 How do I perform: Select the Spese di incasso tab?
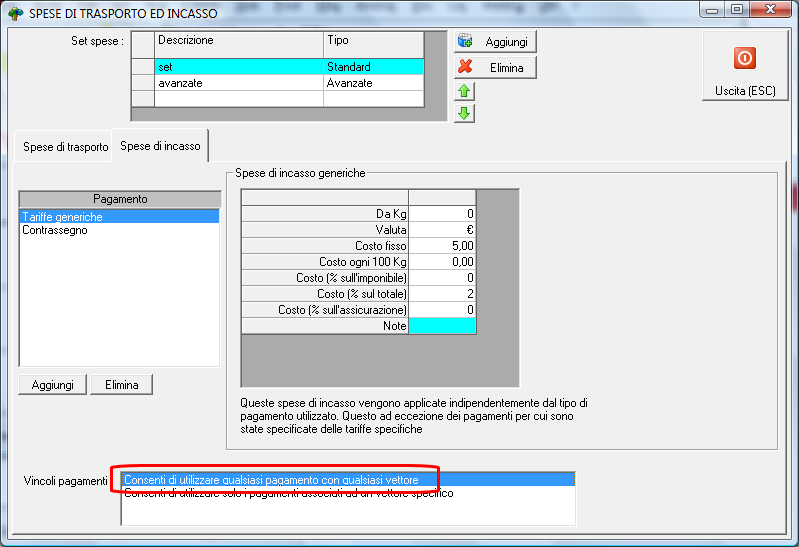point(160,146)
